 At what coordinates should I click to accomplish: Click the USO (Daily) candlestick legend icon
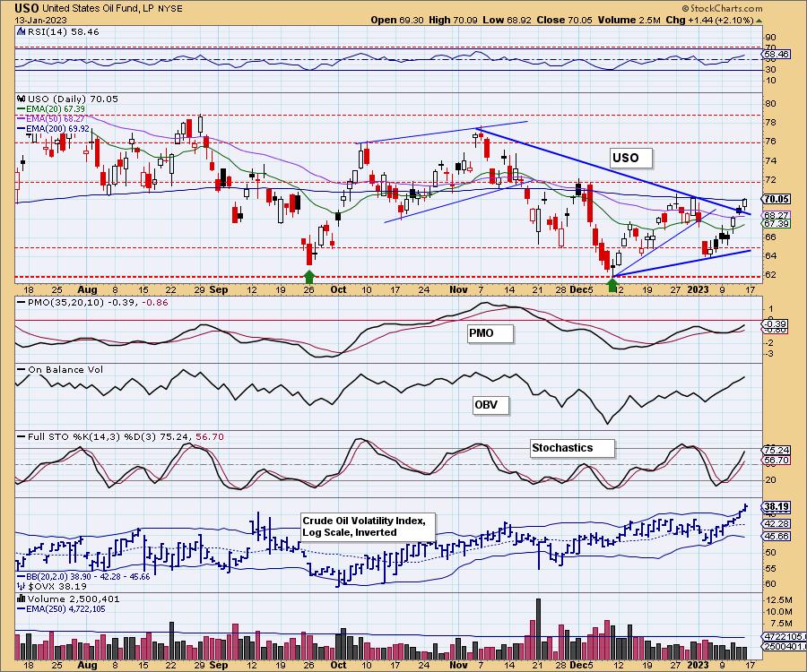[x=22, y=99]
